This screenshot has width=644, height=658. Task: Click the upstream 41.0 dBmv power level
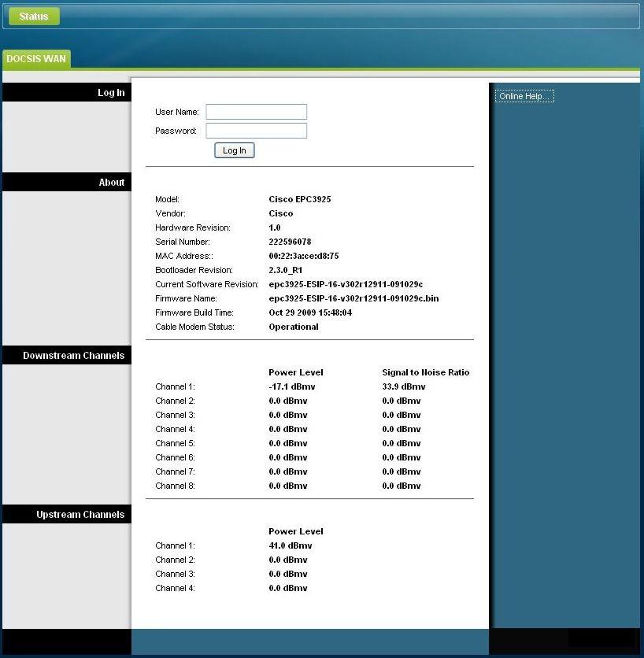pos(290,545)
